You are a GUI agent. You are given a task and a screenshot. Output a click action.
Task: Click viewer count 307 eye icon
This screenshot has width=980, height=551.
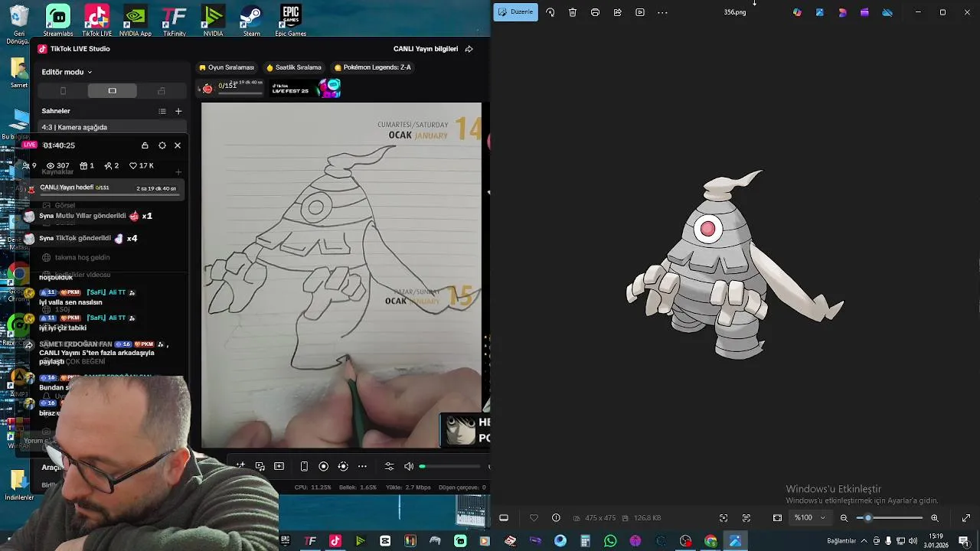(x=57, y=165)
